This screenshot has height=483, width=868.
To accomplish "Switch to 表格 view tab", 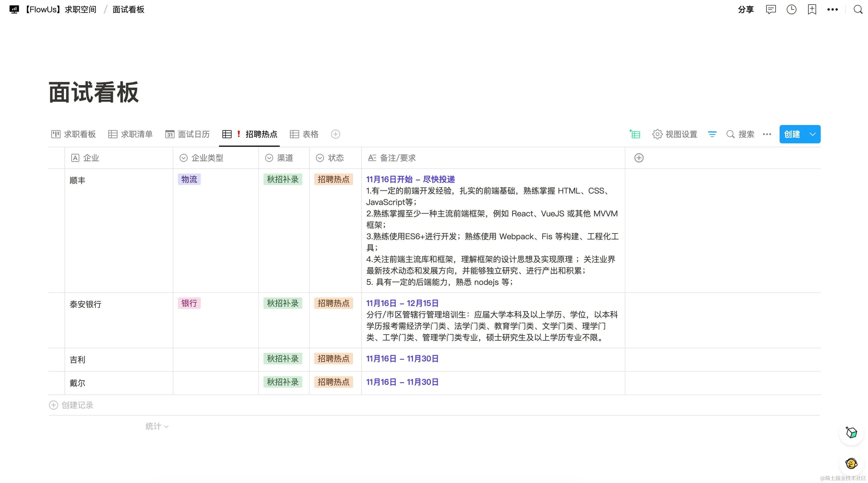I will pos(304,134).
